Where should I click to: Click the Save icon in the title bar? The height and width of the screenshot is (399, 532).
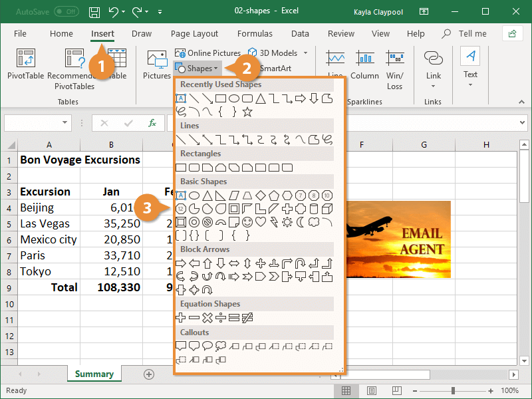coord(94,12)
